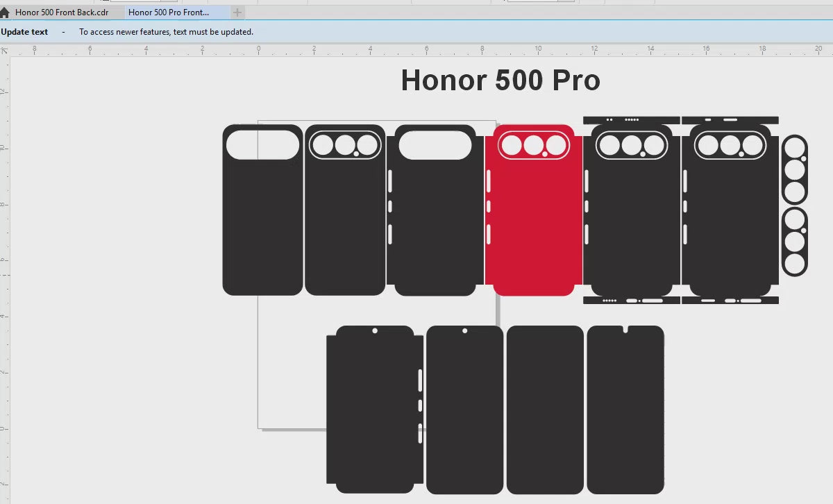Select the front skin with the top notch

[x=625, y=410]
